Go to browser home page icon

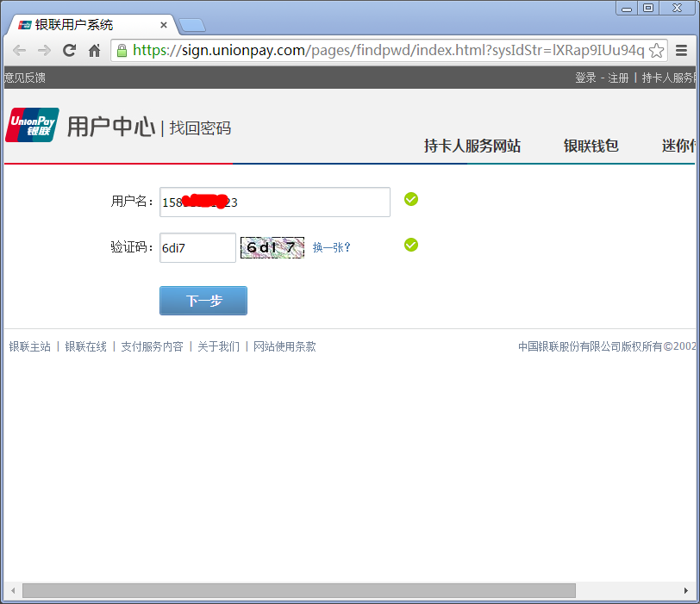pyautogui.click(x=94, y=51)
